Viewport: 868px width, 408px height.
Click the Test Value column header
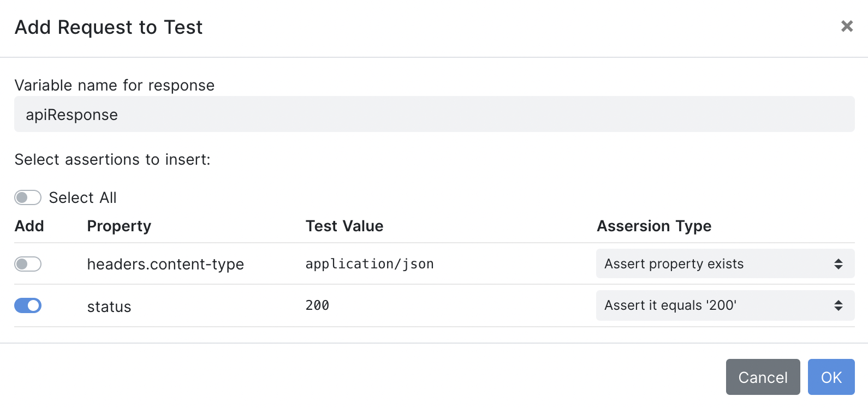[x=344, y=226]
